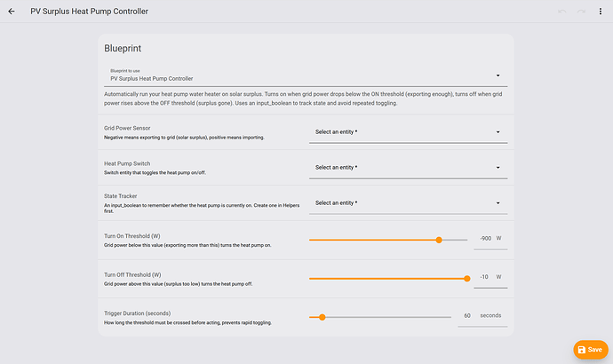
Task: Open Grid Power Sensor entity dropdown
Action: point(408,132)
